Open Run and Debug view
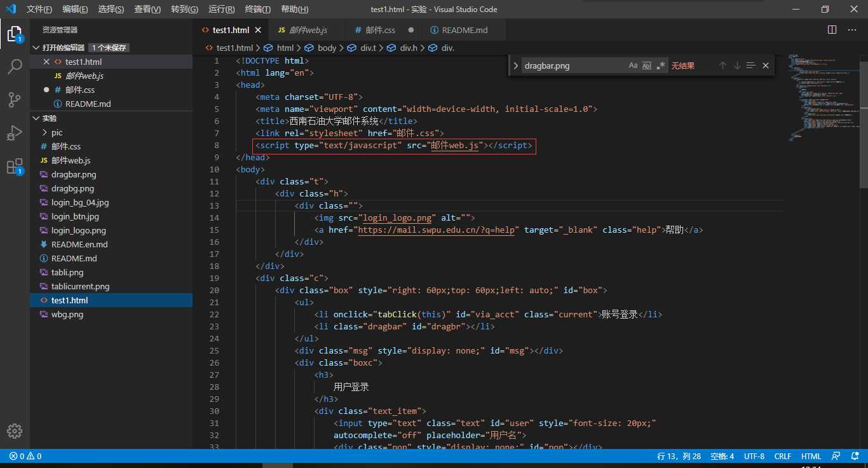 [x=15, y=133]
